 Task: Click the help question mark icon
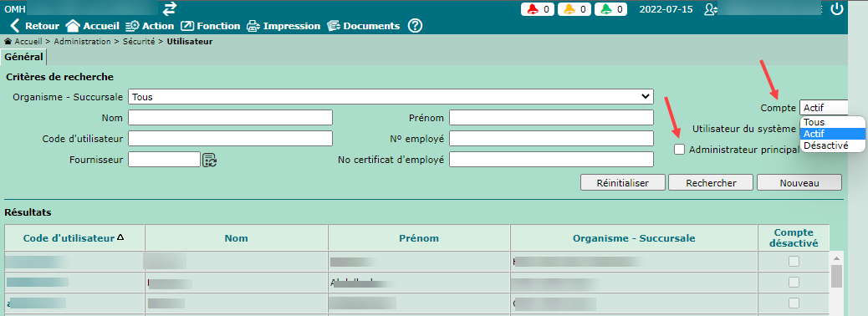(415, 25)
